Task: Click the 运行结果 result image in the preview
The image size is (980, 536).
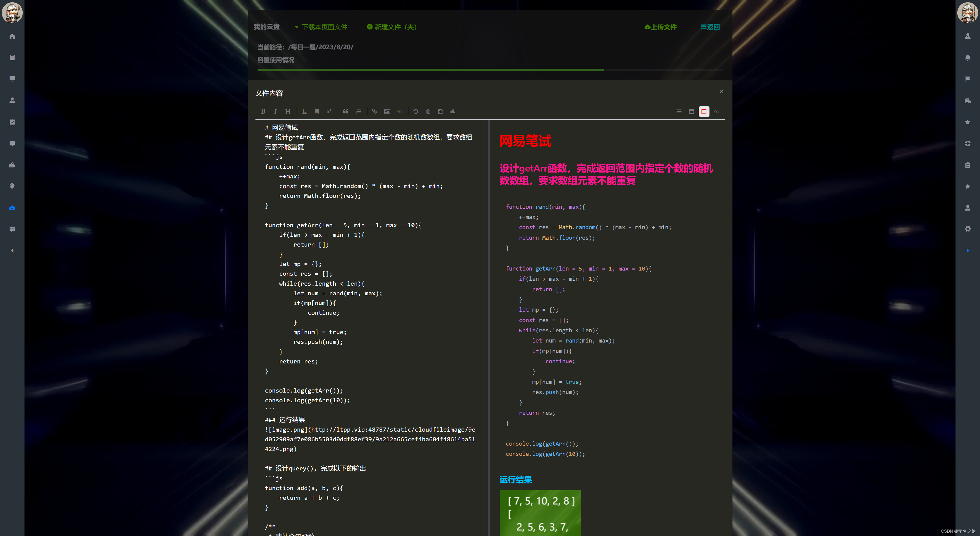Action: click(x=540, y=513)
